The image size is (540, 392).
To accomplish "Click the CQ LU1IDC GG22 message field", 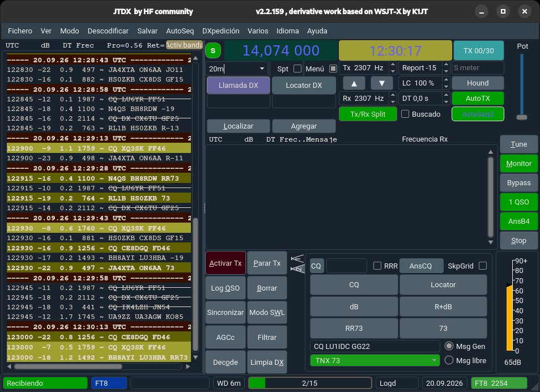I will (x=375, y=346).
